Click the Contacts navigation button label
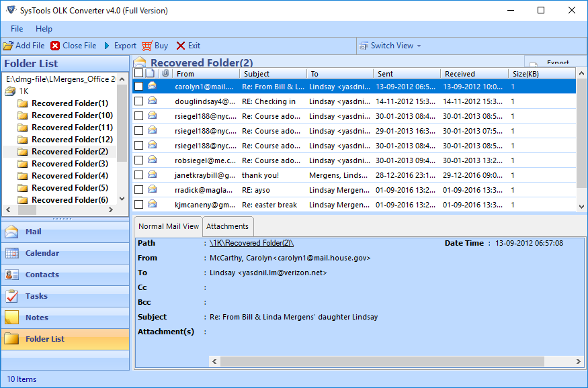 pos(42,275)
